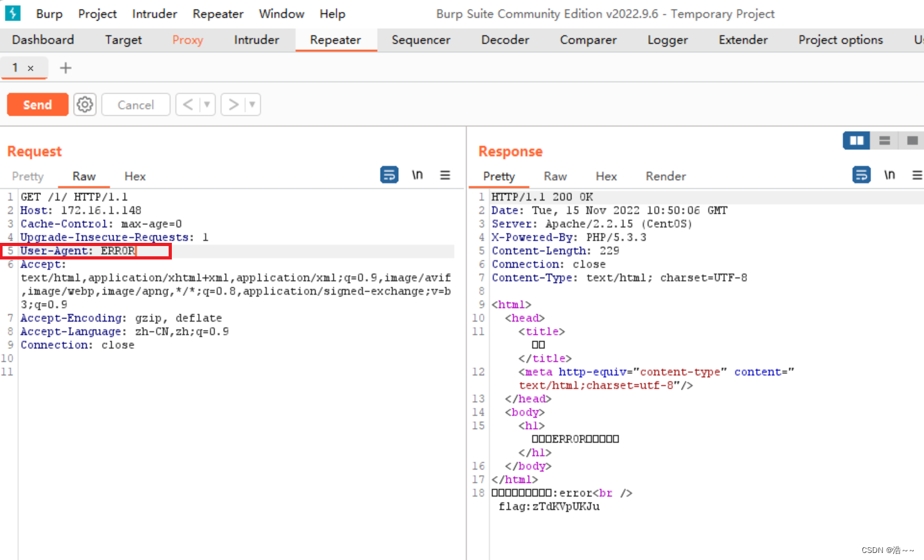This screenshot has height=560, width=924.
Task: Open the Repeater menu in menu bar
Action: pos(218,13)
